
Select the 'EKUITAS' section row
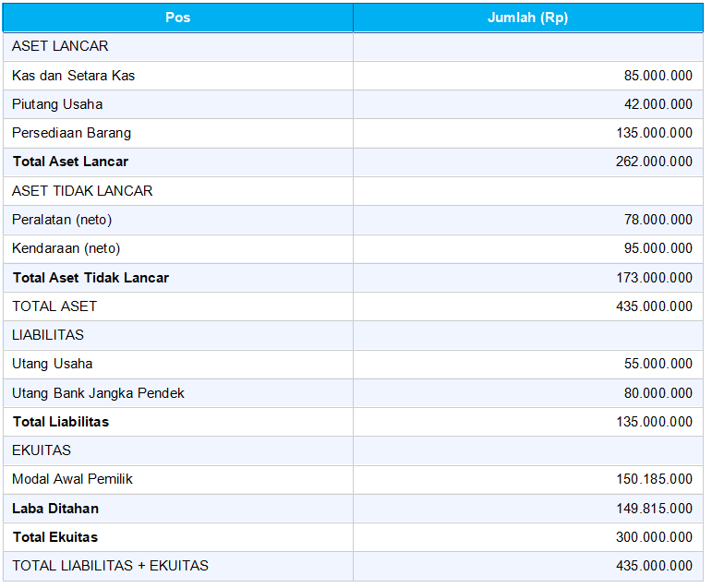click(x=354, y=450)
